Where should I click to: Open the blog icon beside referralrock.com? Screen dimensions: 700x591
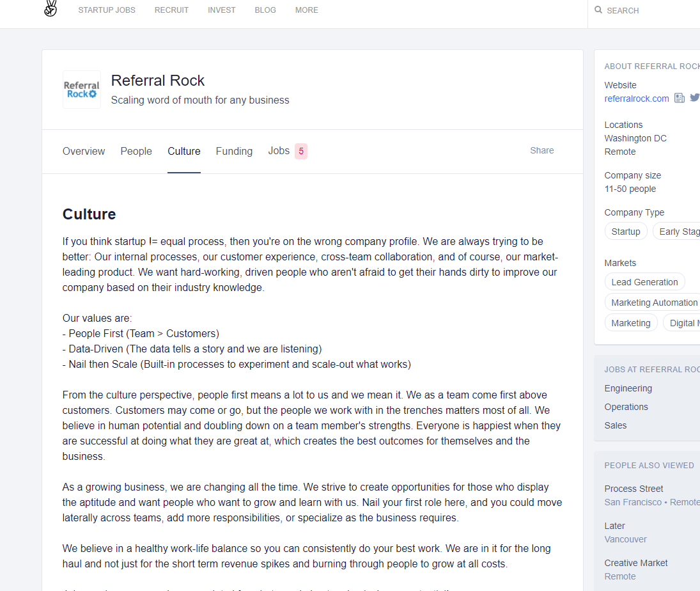680,98
